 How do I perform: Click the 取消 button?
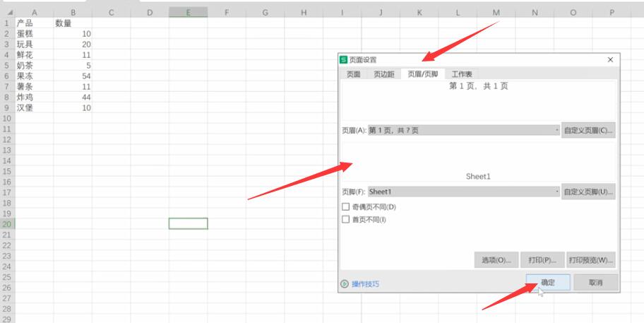[x=595, y=283]
